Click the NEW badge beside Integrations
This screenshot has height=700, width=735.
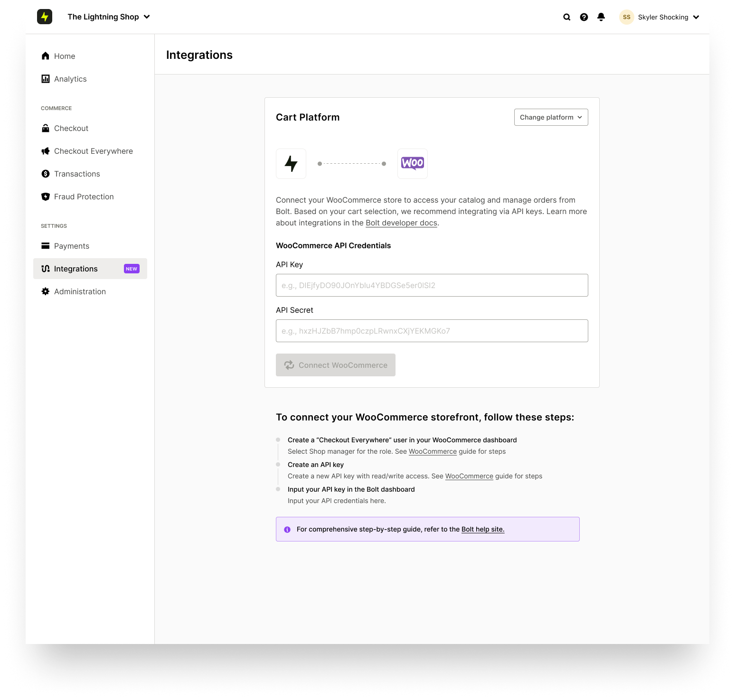click(132, 269)
